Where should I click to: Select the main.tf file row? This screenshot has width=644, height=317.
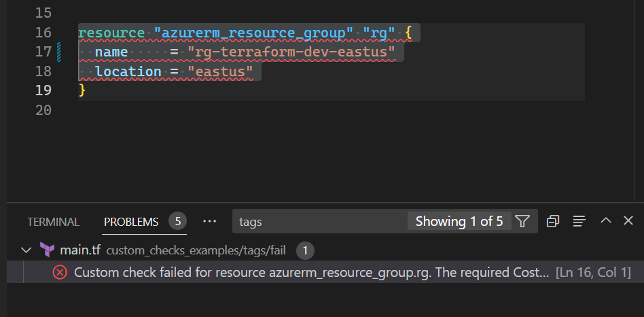pos(325,250)
